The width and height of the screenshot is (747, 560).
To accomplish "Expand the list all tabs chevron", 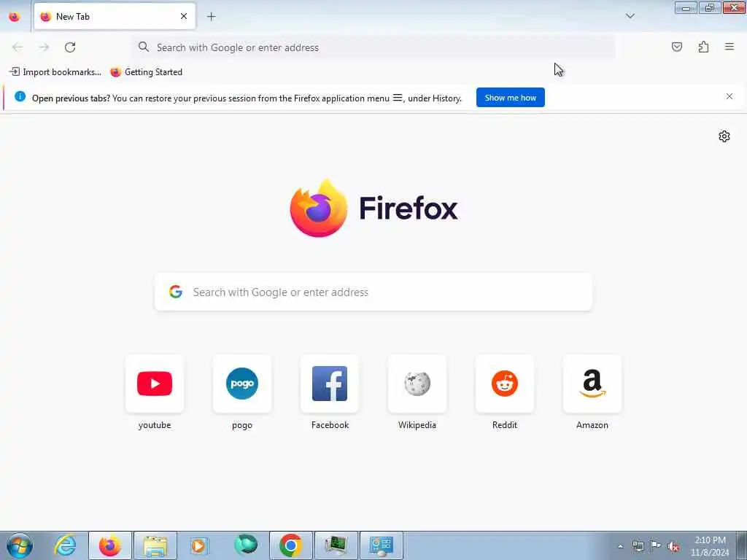I will pos(630,16).
